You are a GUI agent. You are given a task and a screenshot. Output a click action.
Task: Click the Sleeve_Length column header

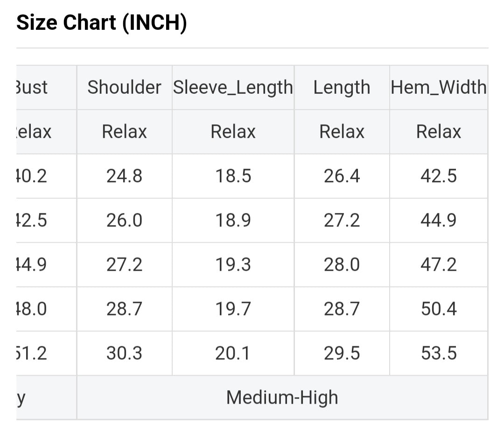tap(233, 87)
